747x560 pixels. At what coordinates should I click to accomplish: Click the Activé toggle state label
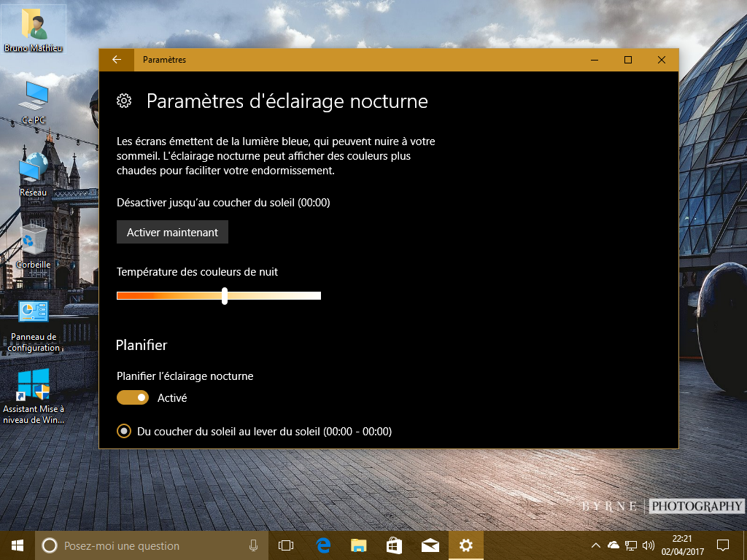click(x=172, y=397)
